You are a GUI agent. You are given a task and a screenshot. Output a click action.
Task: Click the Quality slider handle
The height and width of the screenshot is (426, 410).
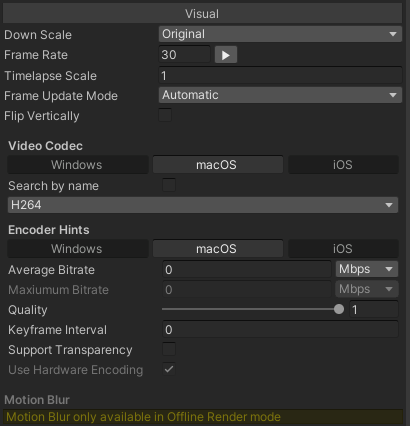click(x=339, y=309)
